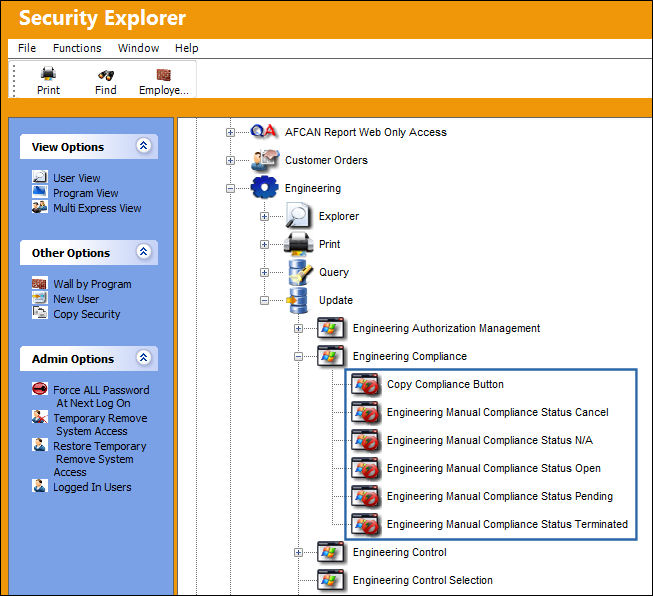The image size is (653, 596).
Task: Click the Customer Orders icon
Action: tap(265, 160)
